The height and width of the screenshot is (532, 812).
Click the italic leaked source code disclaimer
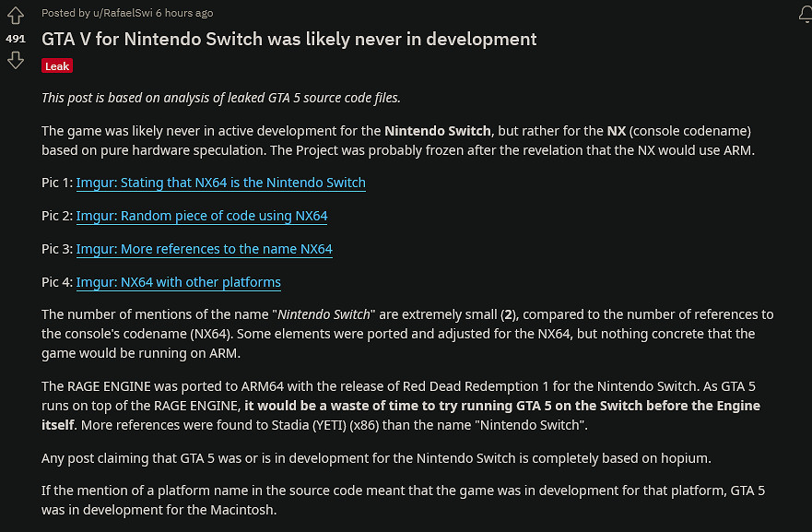coord(221,98)
